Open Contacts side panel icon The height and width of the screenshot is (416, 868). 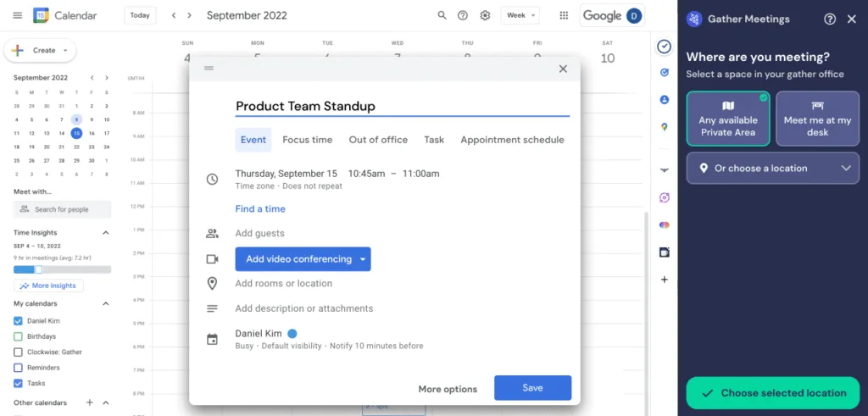[x=665, y=100]
